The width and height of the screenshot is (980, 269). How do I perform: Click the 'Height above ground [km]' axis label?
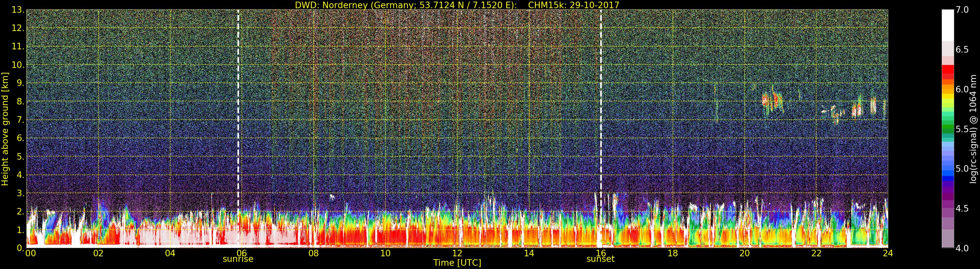point(5,129)
